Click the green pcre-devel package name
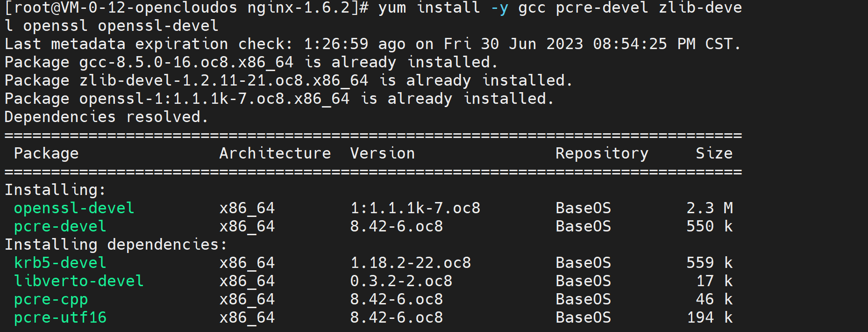868x332 pixels. (x=60, y=226)
